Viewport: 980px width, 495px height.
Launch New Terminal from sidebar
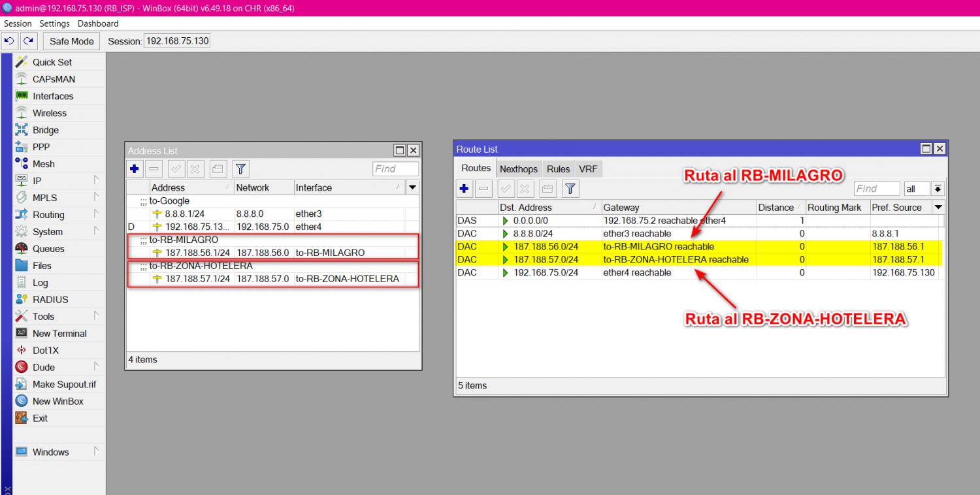(59, 334)
